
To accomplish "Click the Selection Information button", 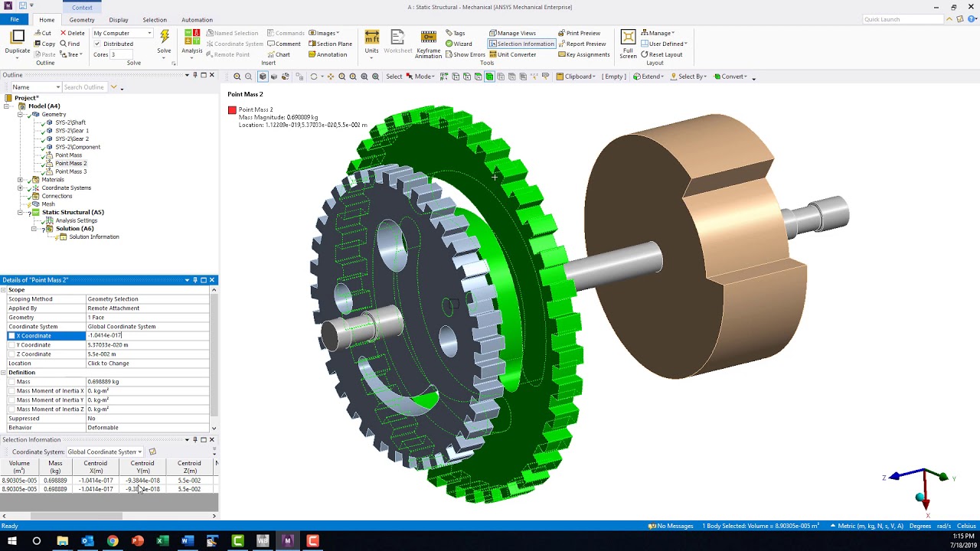I will (521, 44).
